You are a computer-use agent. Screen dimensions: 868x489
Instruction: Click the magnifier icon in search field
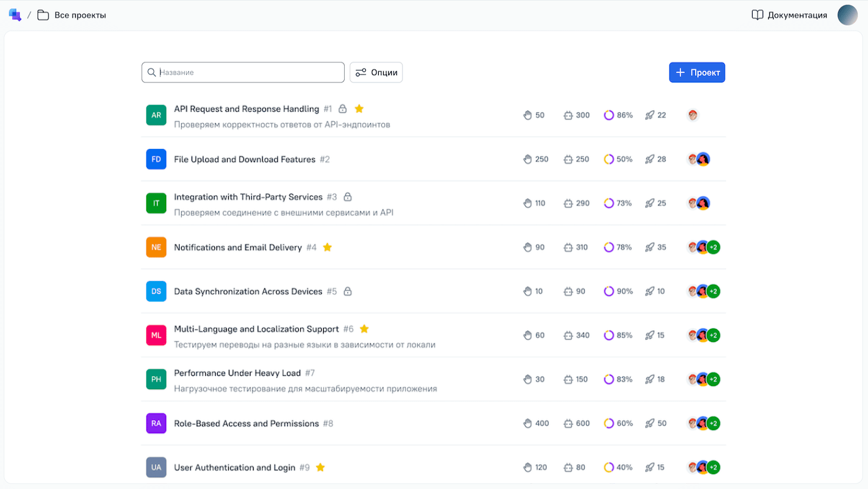pyautogui.click(x=152, y=73)
